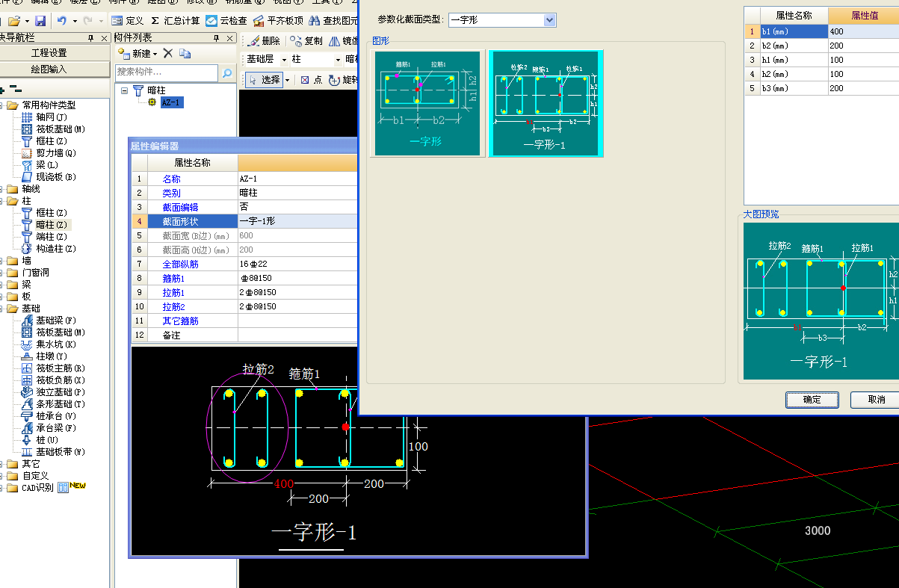Click the 复制 copy tool
The image size is (899, 588).
pos(307,41)
